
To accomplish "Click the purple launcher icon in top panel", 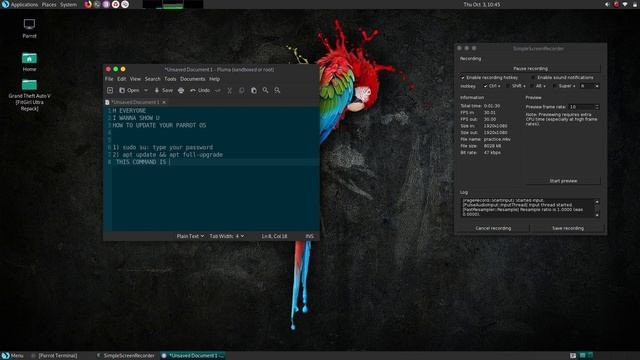I will coord(106,4).
